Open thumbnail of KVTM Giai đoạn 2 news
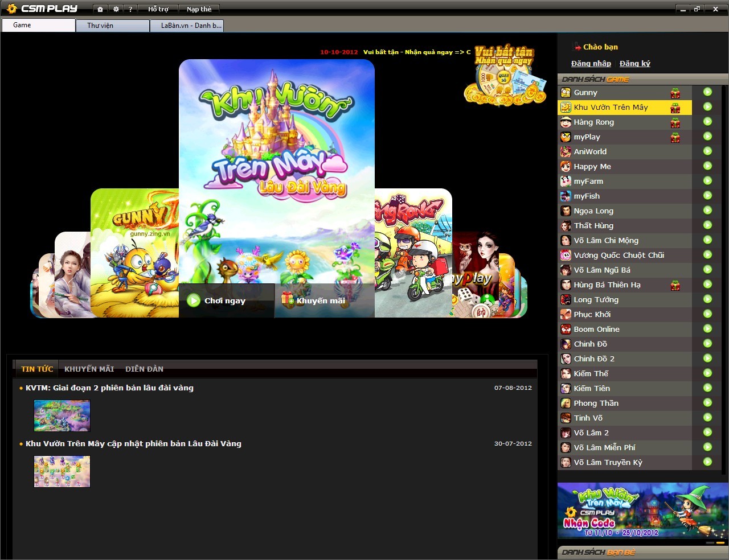729x560 pixels. (x=62, y=415)
